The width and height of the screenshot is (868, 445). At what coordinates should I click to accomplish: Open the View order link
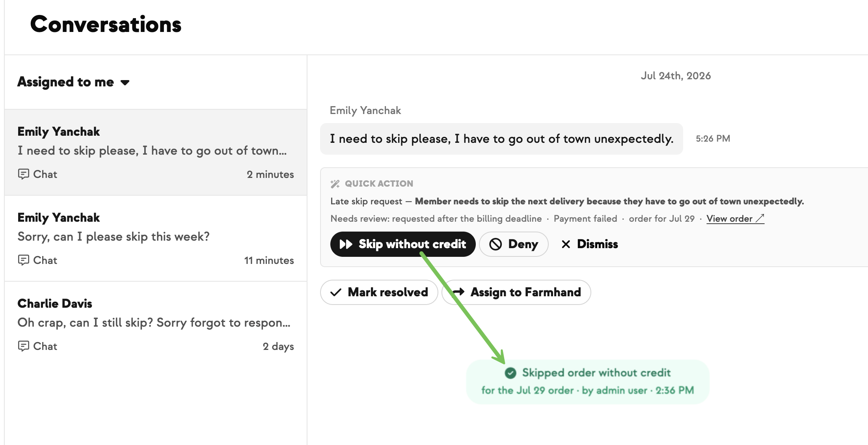(x=735, y=219)
